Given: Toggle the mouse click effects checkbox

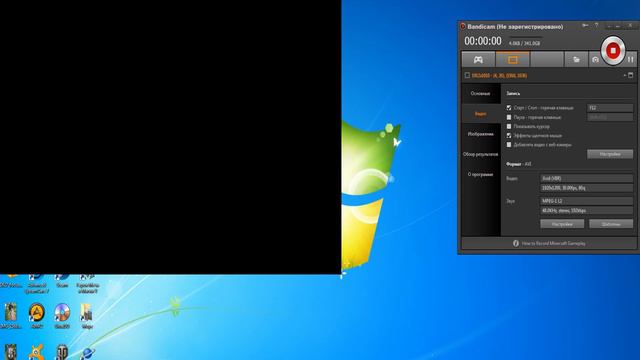Looking at the screenshot, I should tap(509, 136).
